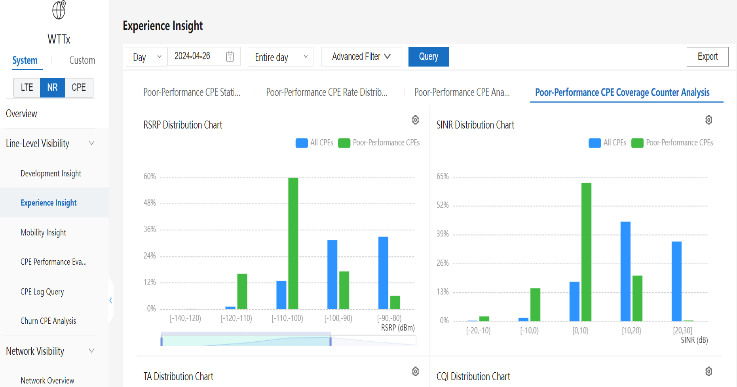Click the TA Distribution Chart title
The image size is (737, 387).
click(178, 376)
